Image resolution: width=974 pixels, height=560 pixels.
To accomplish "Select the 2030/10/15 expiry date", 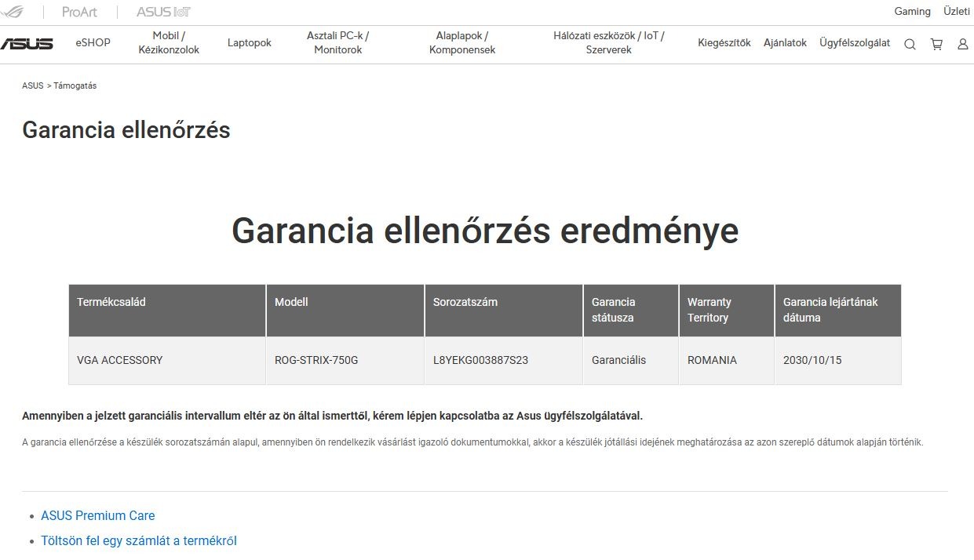I will click(837, 361).
